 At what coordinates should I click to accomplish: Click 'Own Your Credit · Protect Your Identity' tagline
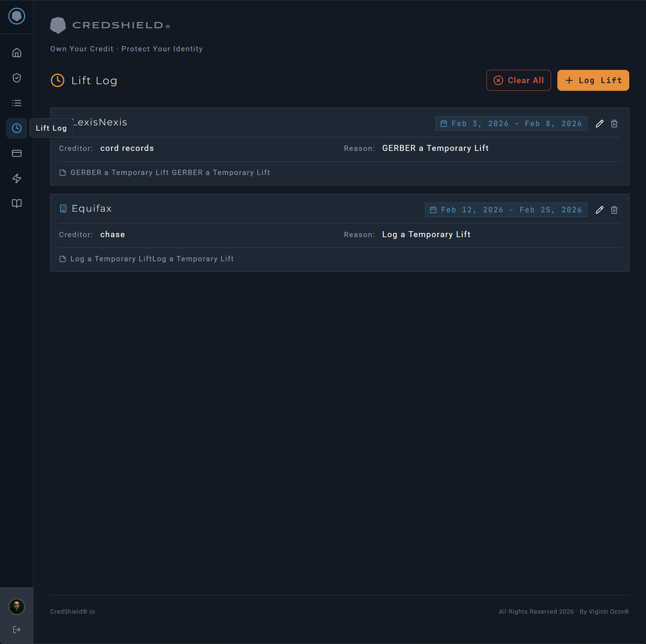click(x=127, y=49)
